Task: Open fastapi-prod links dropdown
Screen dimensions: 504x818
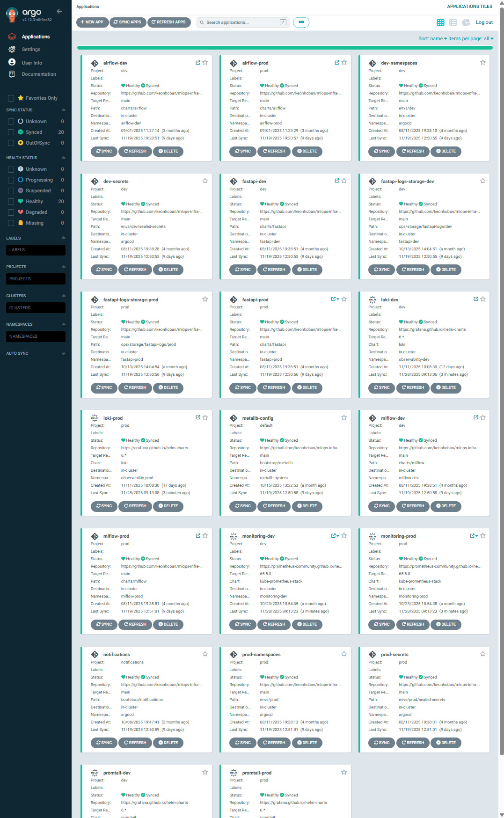Action: tap(335, 299)
